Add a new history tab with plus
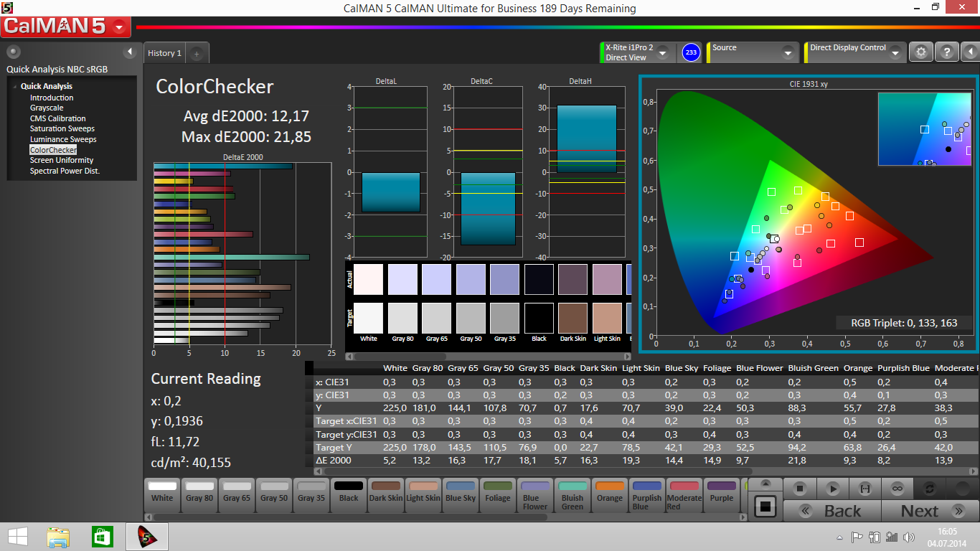Viewport: 980px width, 551px height. click(197, 53)
